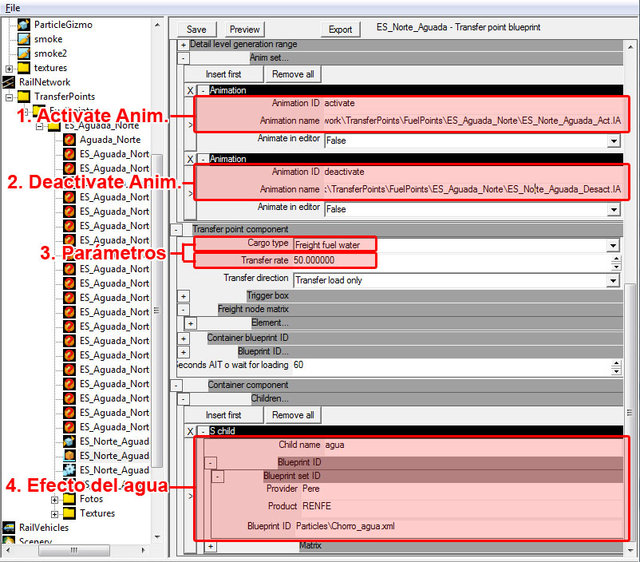This screenshot has width=640, height=562.
Task: Click the Export button
Action: [340, 29]
